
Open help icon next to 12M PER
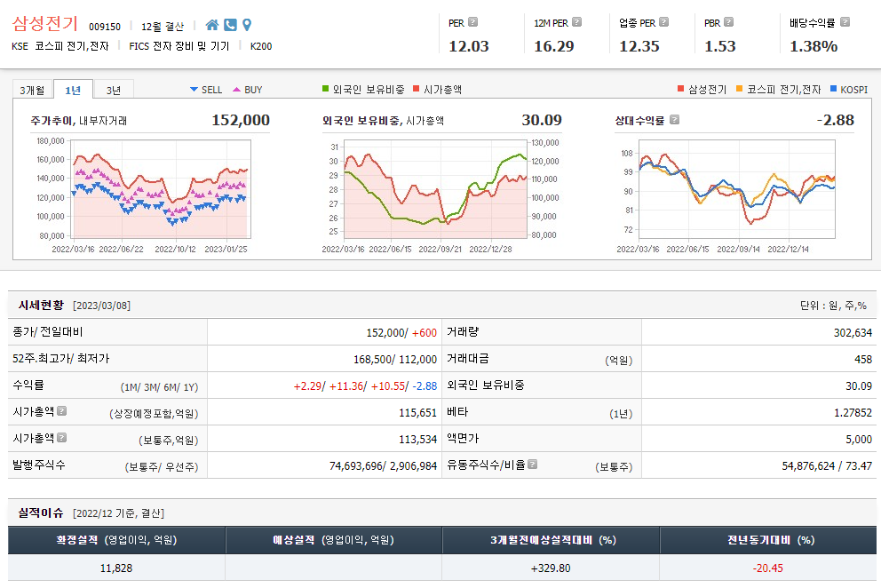click(x=576, y=22)
